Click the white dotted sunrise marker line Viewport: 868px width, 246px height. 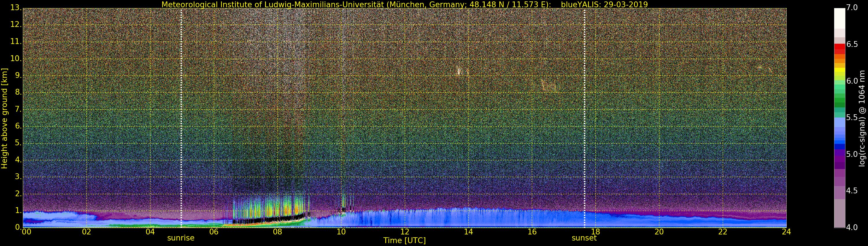pos(181,118)
